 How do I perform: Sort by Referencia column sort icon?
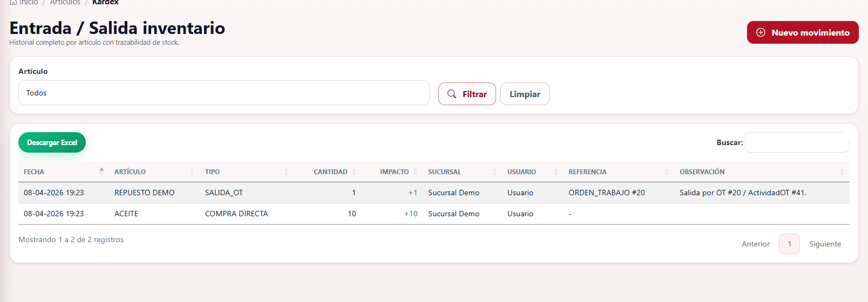coord(667,171)
